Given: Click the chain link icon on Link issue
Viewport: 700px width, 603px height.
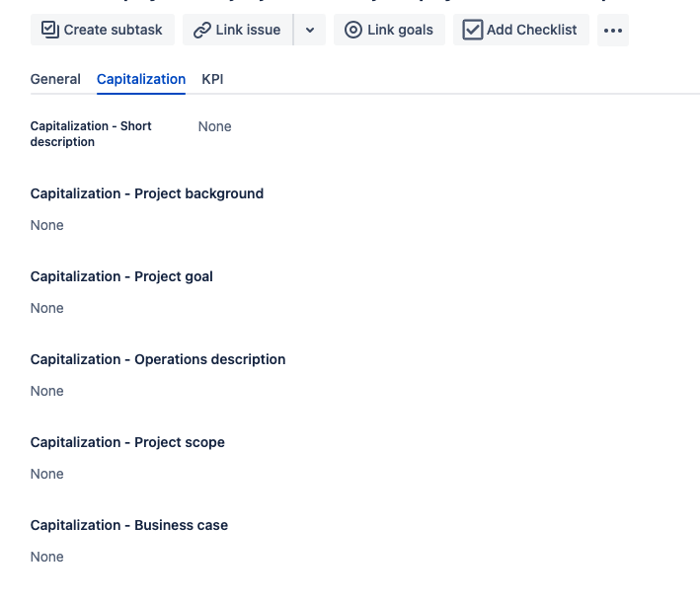Looking at the screenshot, I should (201, 30).
